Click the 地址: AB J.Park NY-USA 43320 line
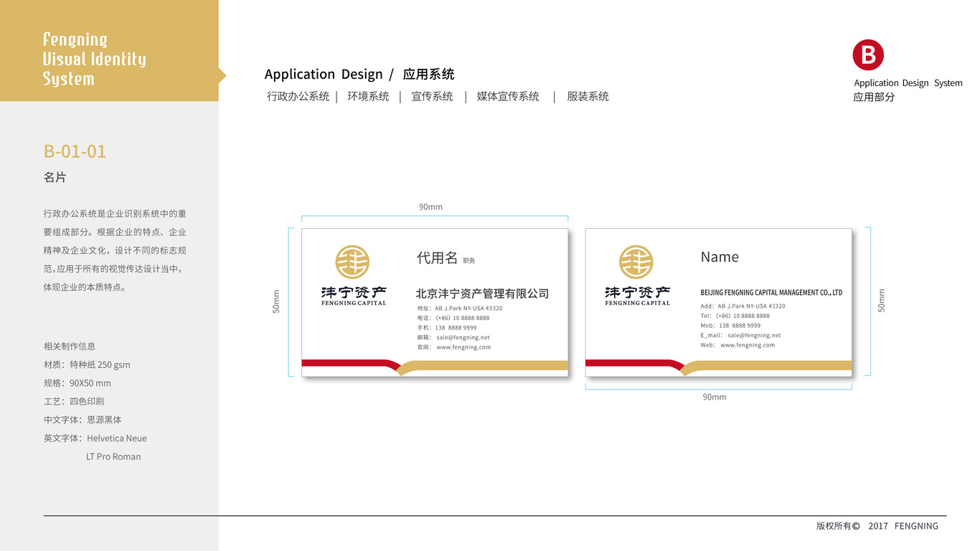The height and width of the screenshot is (551, 980). click(x=460, y=309)
